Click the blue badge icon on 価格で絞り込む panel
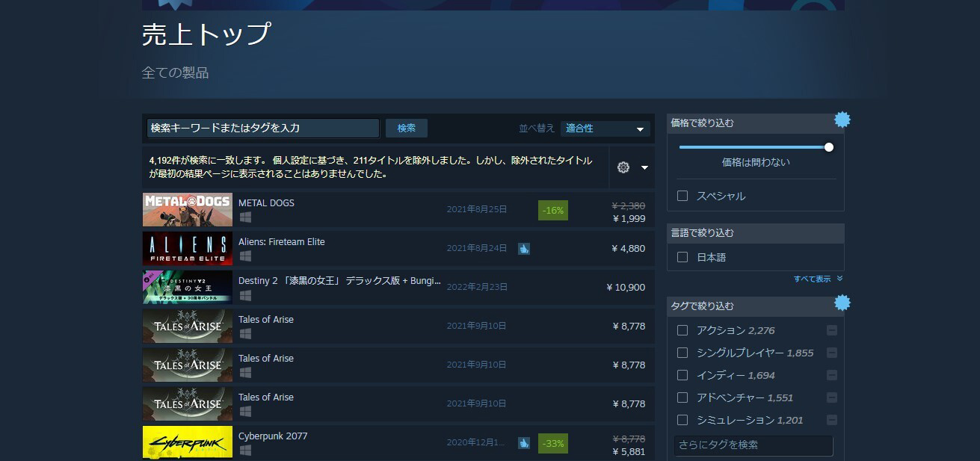The width and height of the screenshot is (980, 461). [x=842, y=120]
